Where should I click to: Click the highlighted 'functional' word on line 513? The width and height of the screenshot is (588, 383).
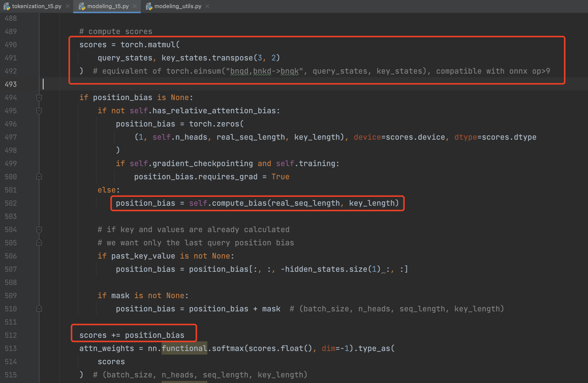[184, 348]
